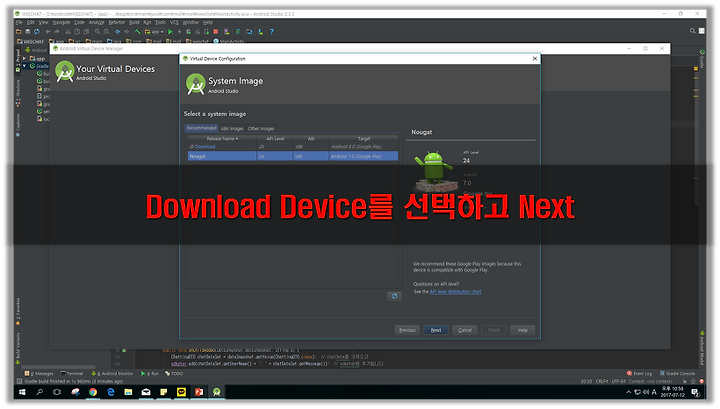
Task: Open the Edit menu
Action: point(30,22)
